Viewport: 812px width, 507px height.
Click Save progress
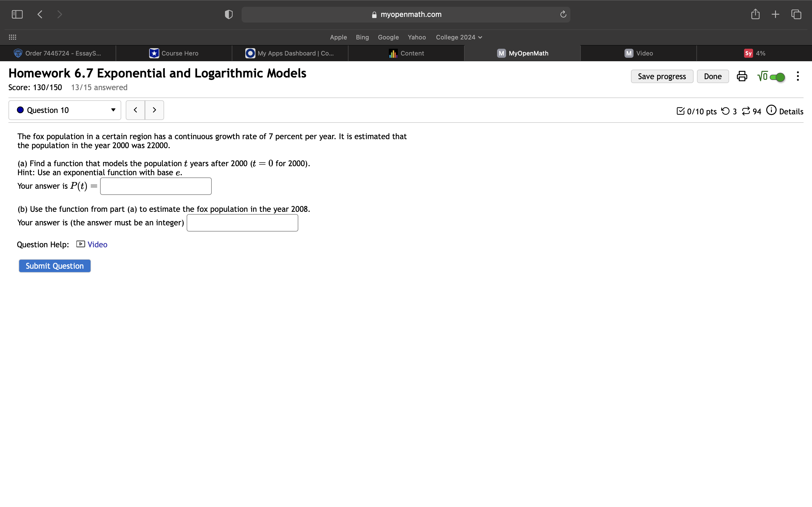coord(661,76)
